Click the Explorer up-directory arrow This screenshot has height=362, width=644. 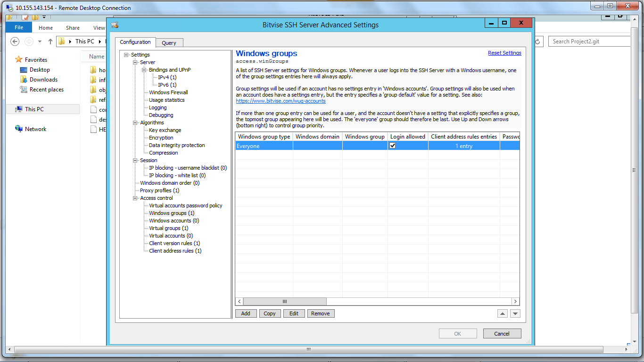click(x=50, y=41)
